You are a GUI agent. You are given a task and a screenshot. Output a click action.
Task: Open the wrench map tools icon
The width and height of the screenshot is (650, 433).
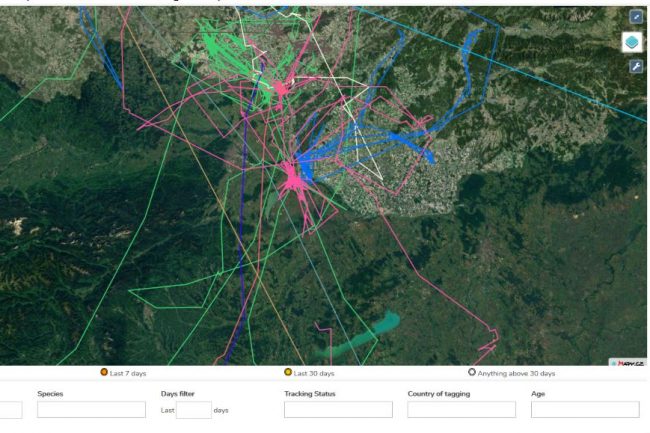click(636, 66)
